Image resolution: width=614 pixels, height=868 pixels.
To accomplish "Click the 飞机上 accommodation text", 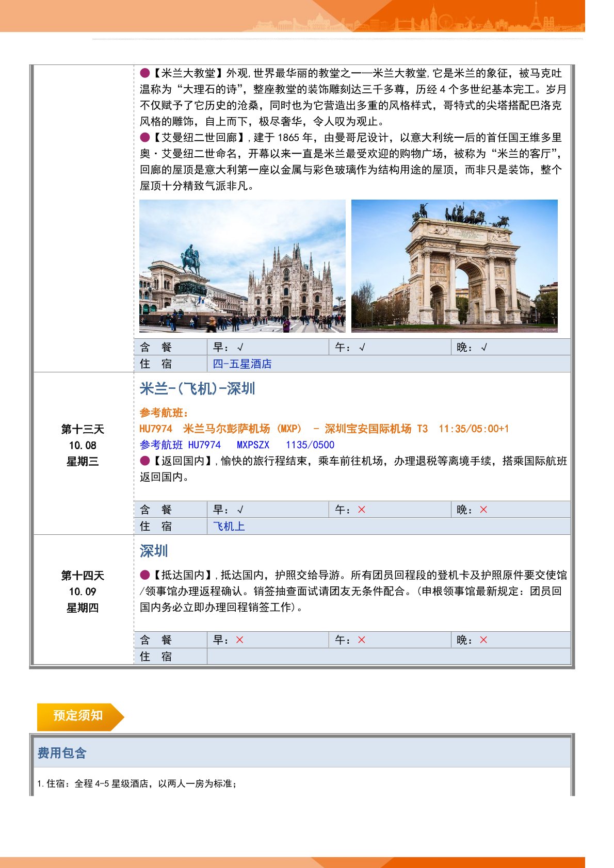I will point(229,526).
